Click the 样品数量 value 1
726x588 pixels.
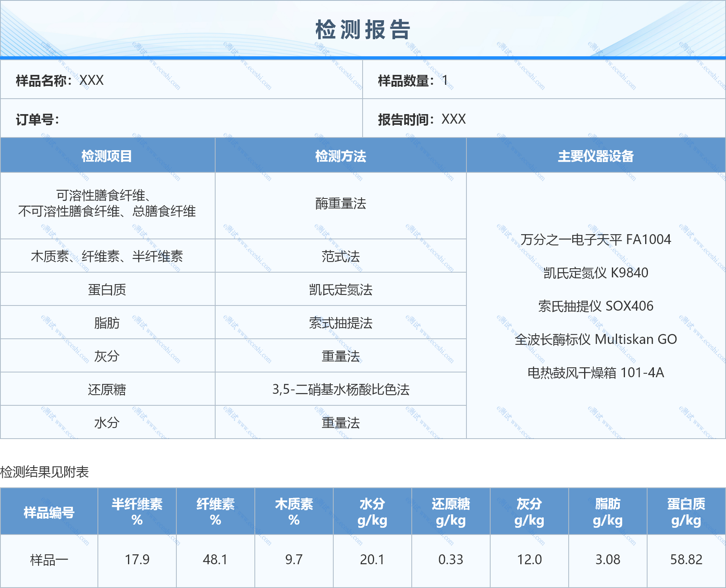[x=445, y=80]
